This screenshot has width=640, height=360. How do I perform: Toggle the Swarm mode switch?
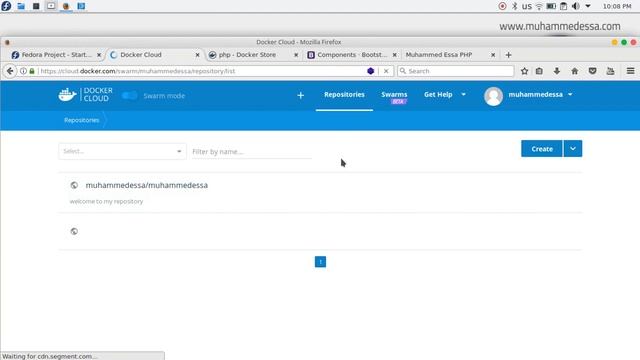click(130, 96)
